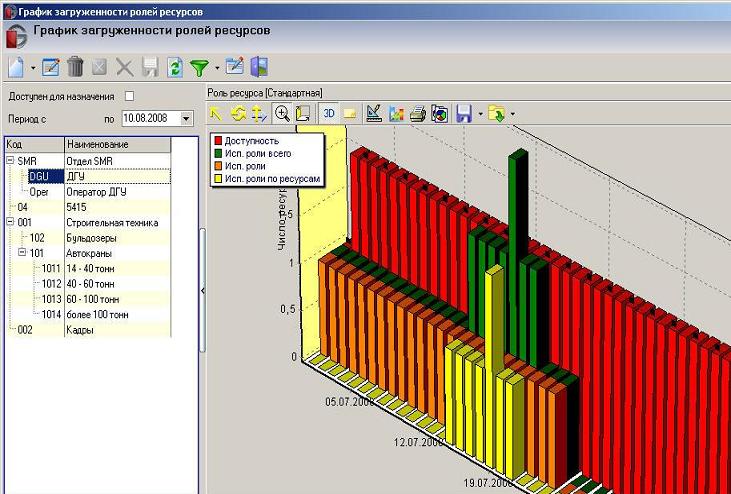Apply the green funnel filter
This screenshot has width=731, height=494.
tap(200, 68)
